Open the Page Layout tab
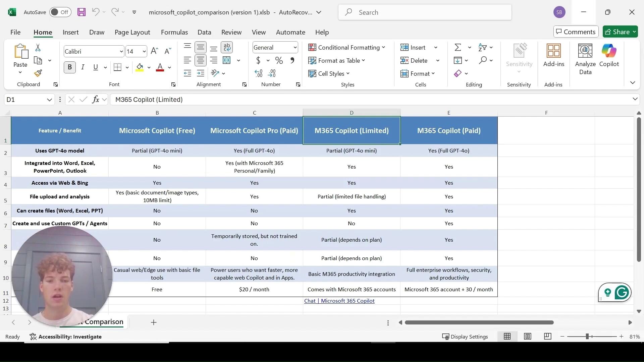The width and height of the screenshot is (644, 362). click(132, 32)
